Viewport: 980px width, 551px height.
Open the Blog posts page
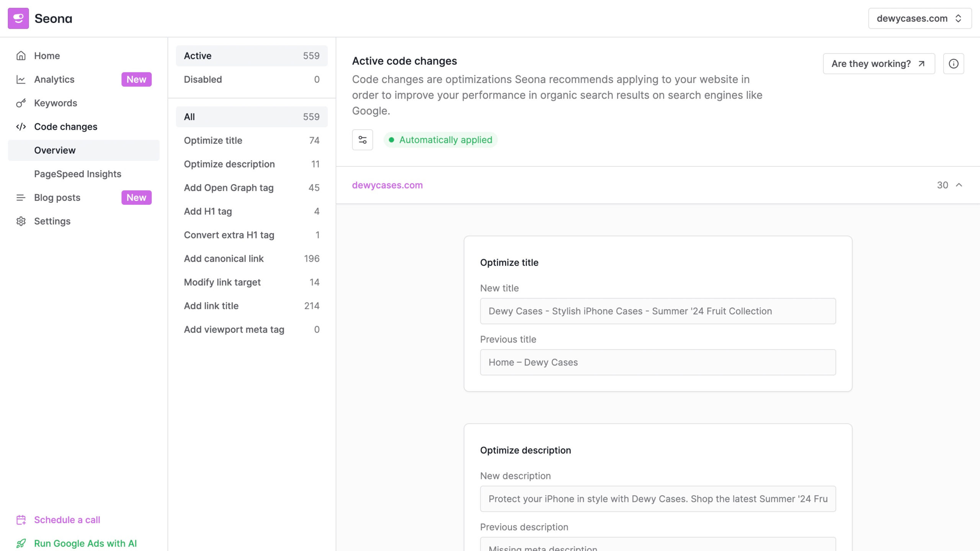tap(83, 198)
